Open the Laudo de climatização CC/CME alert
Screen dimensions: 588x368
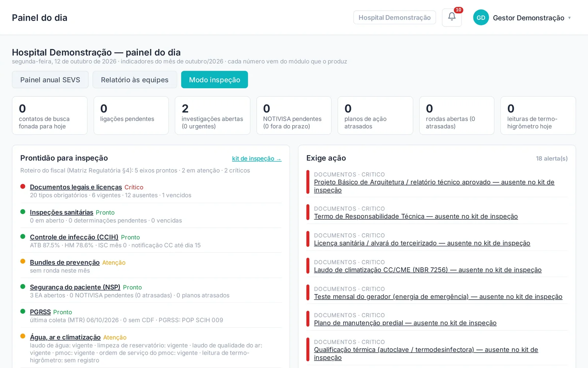click(x=428, y=270)
